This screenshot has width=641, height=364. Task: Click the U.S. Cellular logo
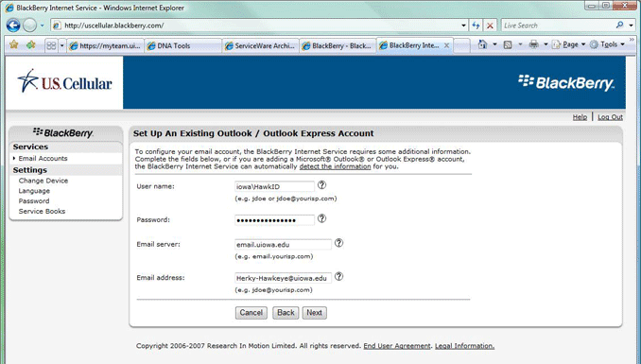[64, 81]
